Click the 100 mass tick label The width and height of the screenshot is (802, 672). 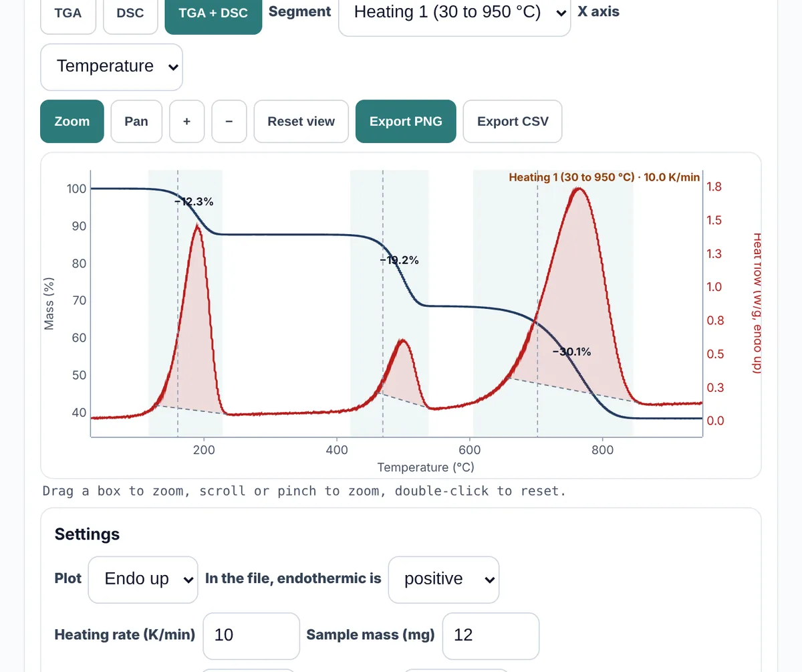pos(77,189)
